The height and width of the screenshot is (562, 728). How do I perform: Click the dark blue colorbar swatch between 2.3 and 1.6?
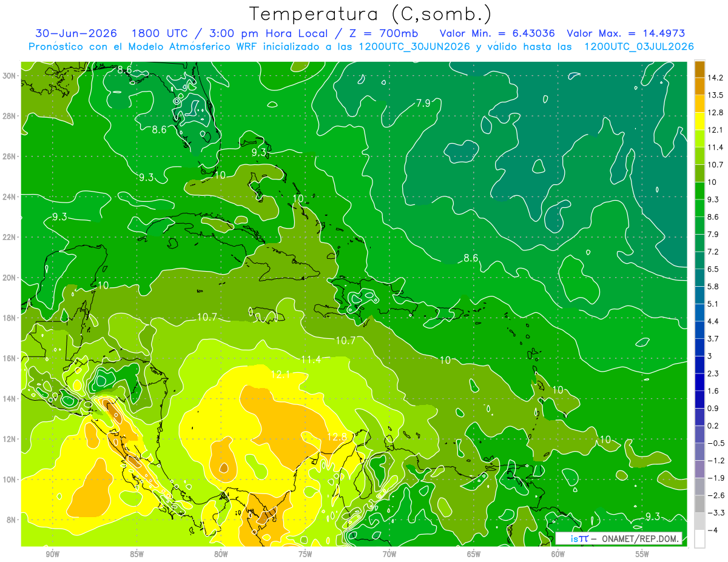click(699, 382)
